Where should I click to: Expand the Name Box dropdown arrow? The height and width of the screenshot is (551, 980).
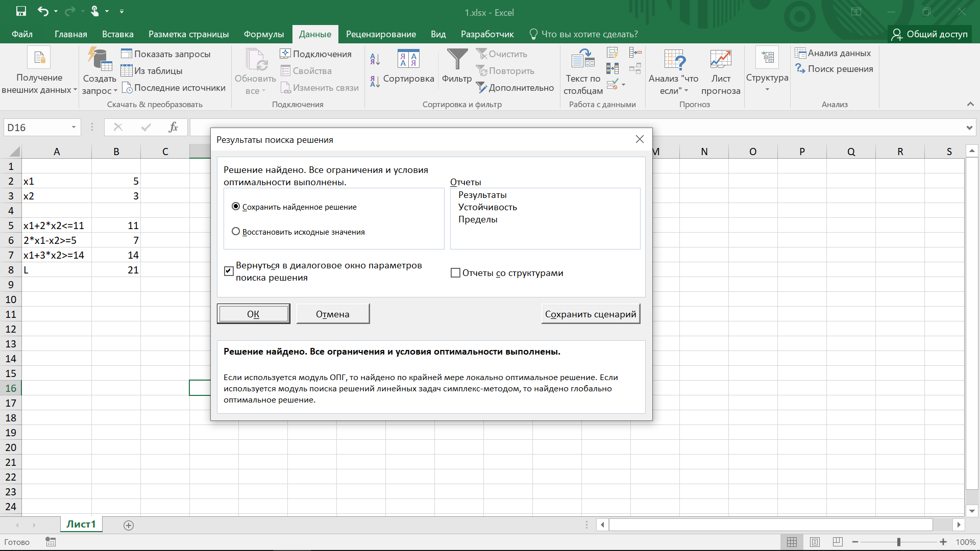(73, 128)
